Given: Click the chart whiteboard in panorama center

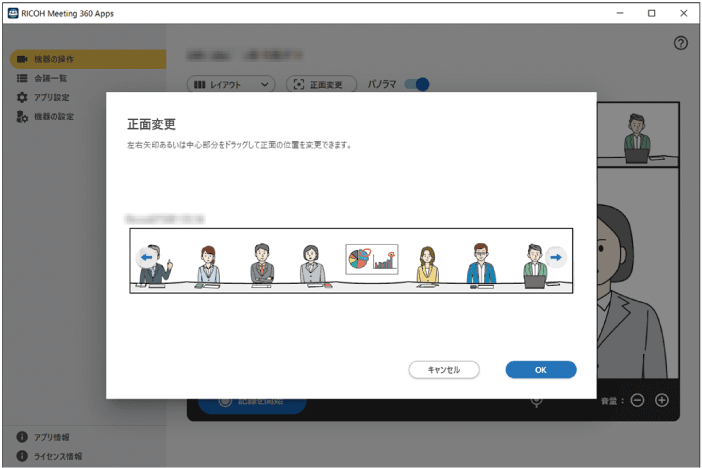Looking at the screenshot, I should click(372, 259).
